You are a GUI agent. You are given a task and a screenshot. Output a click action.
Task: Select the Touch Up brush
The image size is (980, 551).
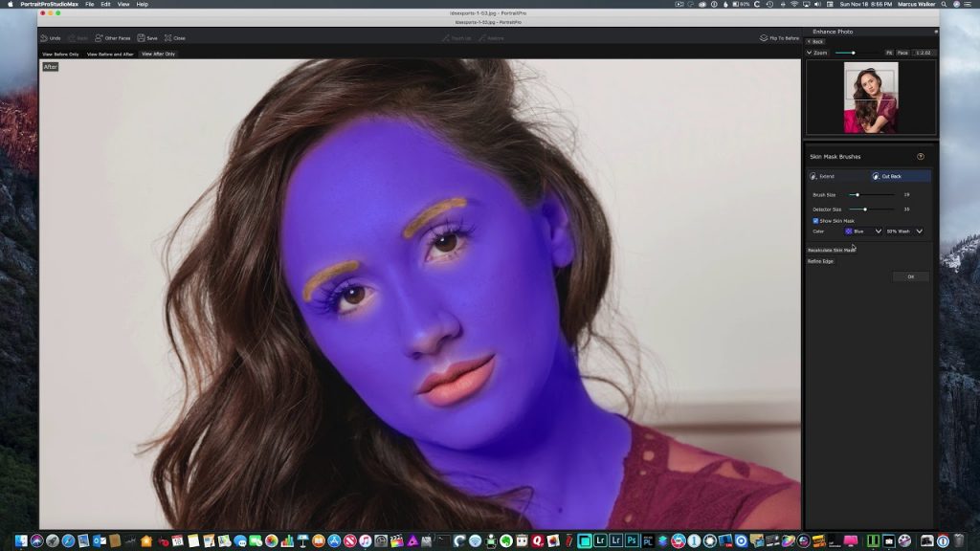coord(457,38)
